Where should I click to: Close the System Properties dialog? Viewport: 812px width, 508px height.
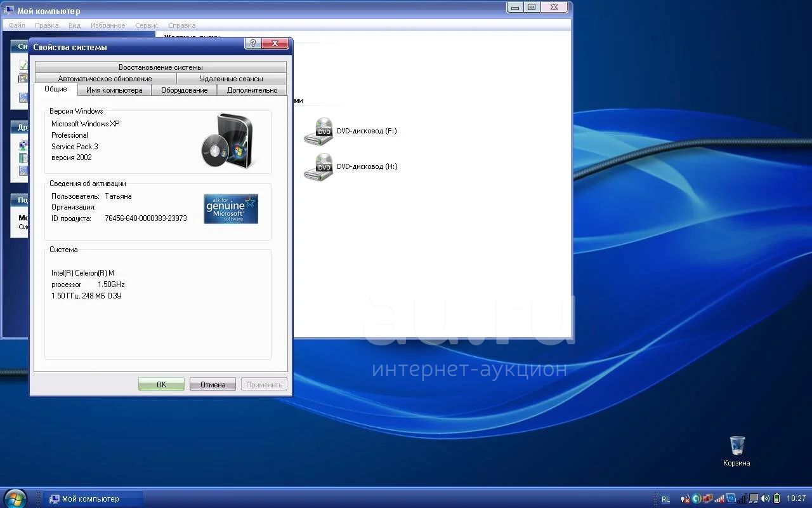pyautogui.click(x=275, y=43)
